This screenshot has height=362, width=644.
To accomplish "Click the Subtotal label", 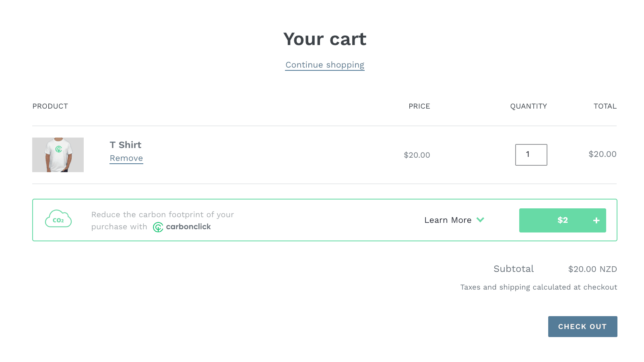I will tap(514, 269).
